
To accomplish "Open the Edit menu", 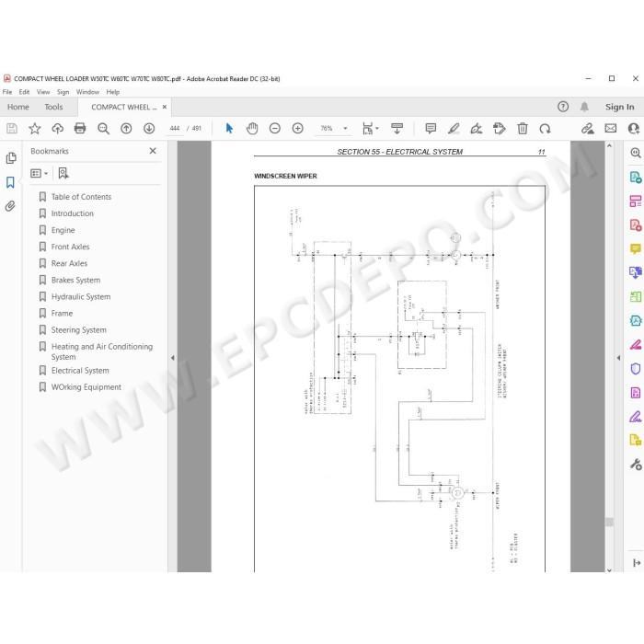I will click(x=24, y=92).
